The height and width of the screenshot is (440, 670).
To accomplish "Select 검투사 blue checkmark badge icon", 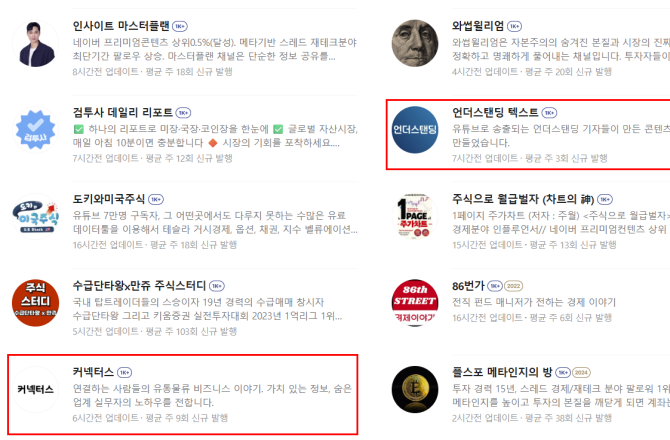I will click(35, 130).
